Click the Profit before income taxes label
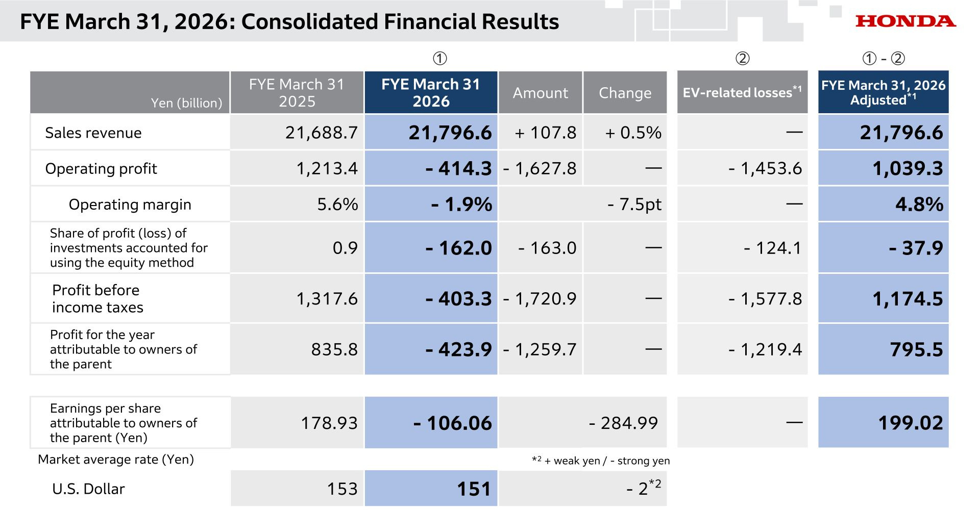This screenshot has height=510, width=980. 97,298
